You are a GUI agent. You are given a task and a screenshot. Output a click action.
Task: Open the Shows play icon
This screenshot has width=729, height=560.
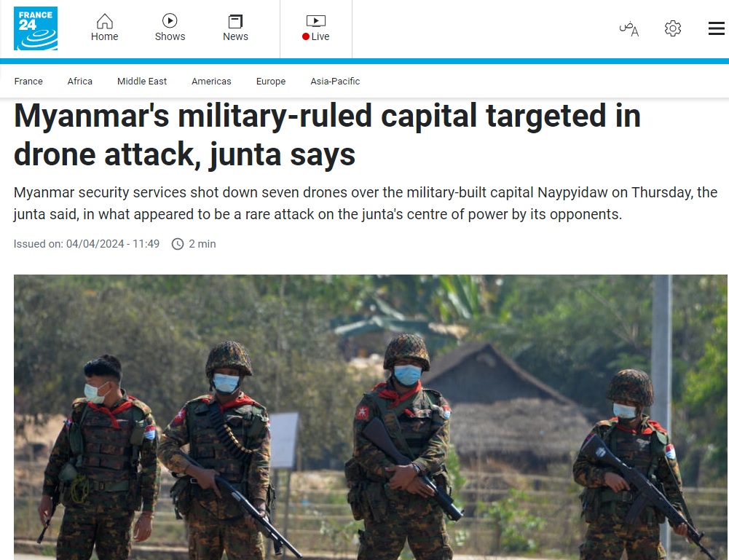(170, 21)
